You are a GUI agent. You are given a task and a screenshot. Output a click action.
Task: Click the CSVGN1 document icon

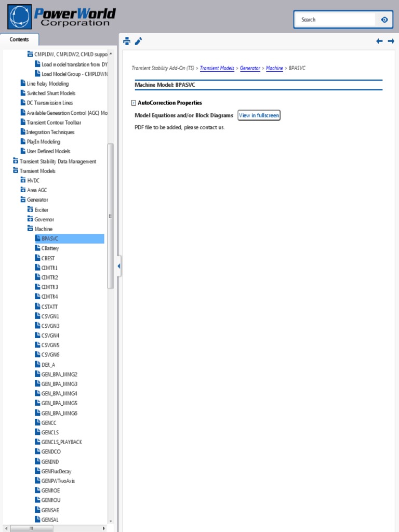tap(37, 316)
